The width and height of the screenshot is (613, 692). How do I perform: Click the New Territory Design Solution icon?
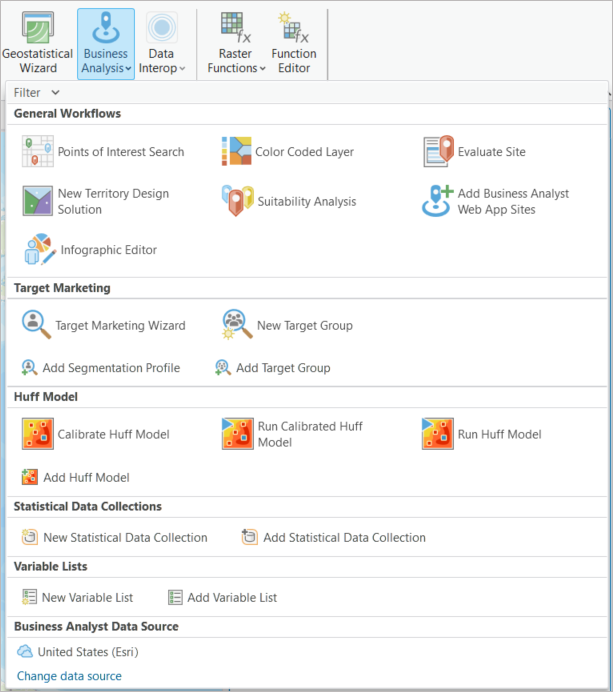pos(38,201)
